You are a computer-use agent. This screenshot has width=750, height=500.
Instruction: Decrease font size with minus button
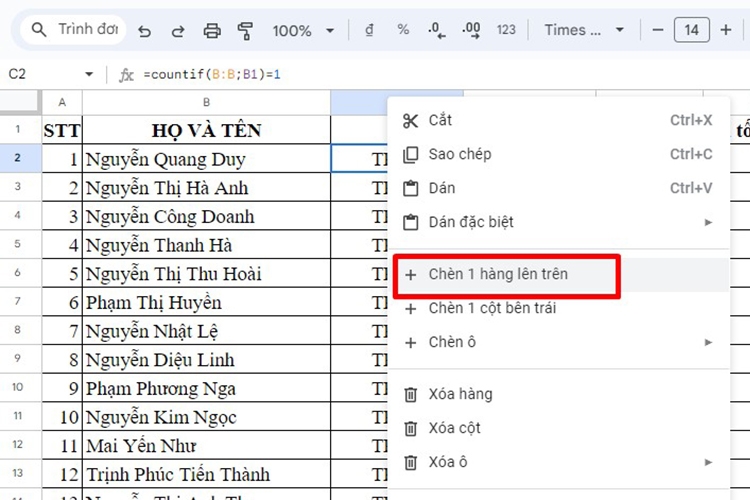(658, 30)
